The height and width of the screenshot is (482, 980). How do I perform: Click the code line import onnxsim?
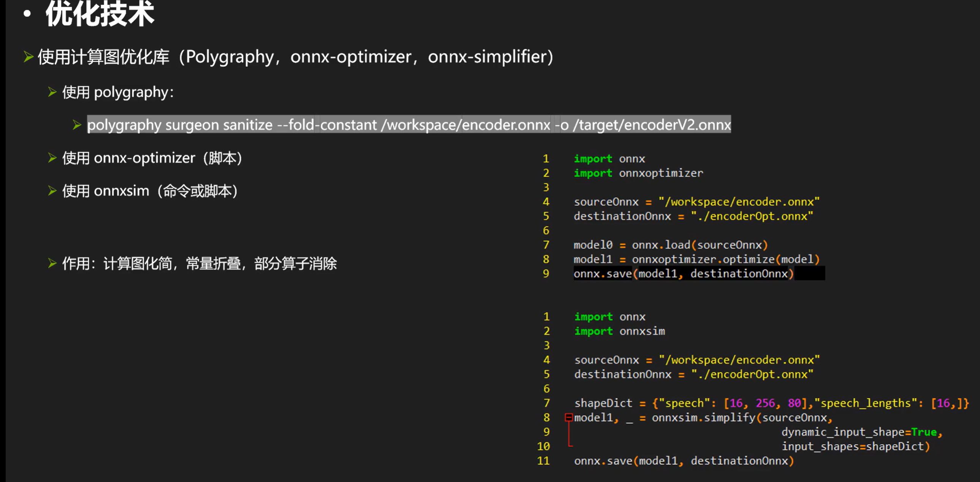[620, 331]
